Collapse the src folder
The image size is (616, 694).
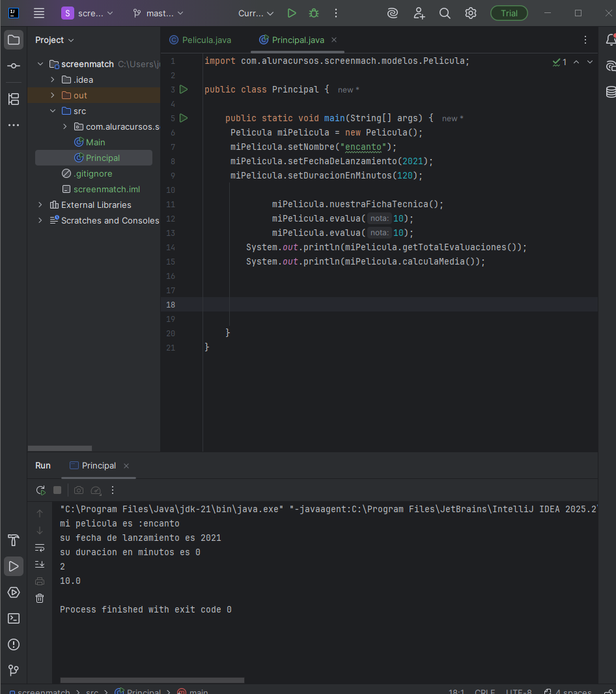pos(53,111)
